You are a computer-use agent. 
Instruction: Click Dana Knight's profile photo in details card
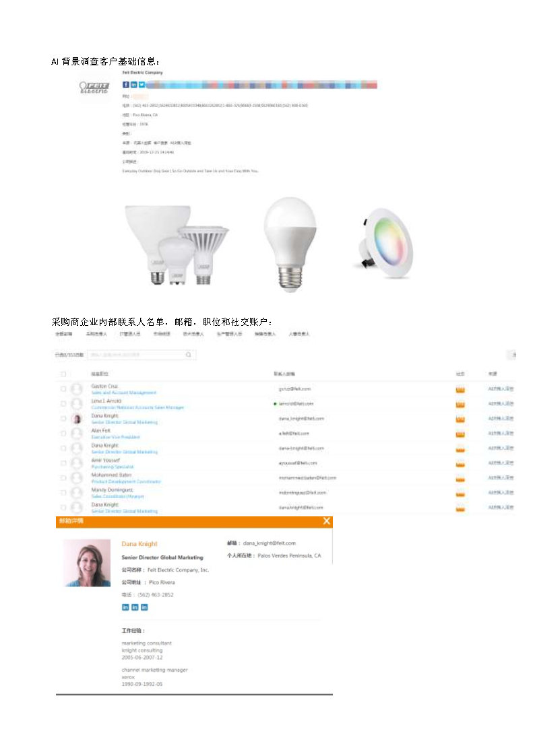point(88,563)
